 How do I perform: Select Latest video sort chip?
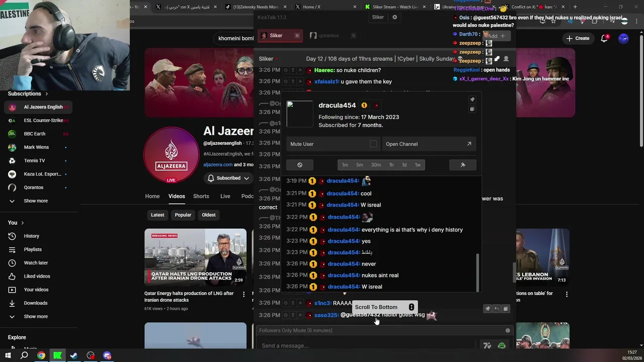(x=157, y=215)
